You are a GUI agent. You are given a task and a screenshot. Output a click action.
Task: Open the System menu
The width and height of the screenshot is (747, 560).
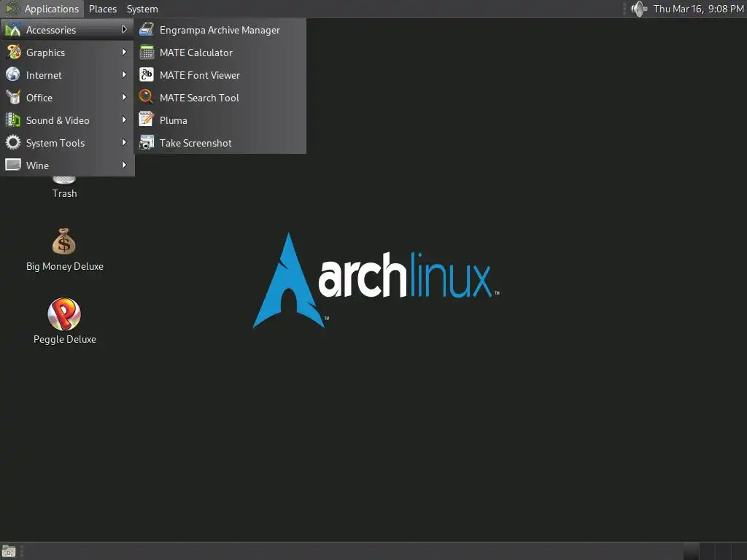pos(142,9)
